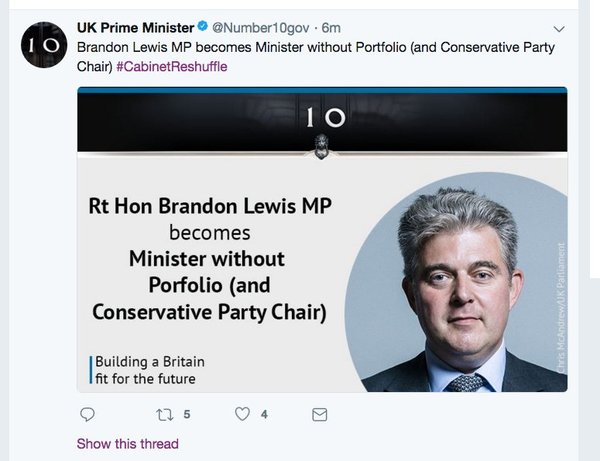Click the large "10" banner logo
Screen dimensions: 600x461
click(x=323, y=118)
